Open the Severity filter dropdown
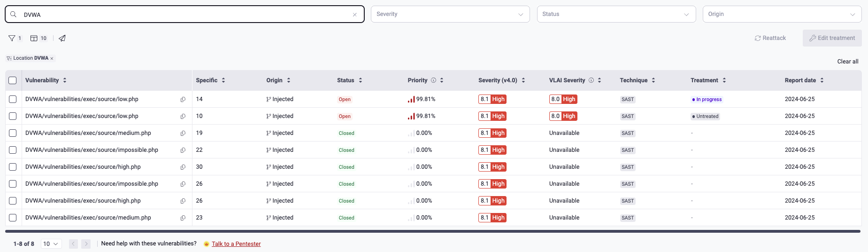The width and height of the screenshot is (868, 252). point(450,14)
